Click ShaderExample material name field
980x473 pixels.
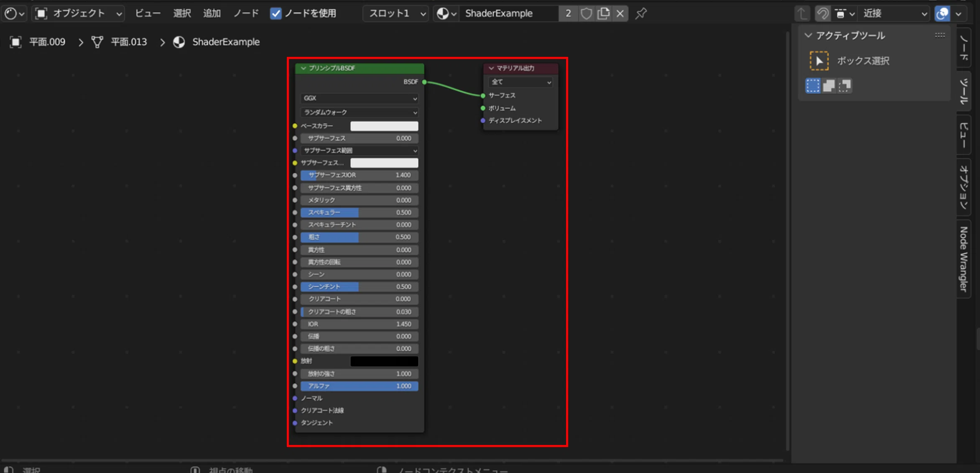tap(509, 13)
